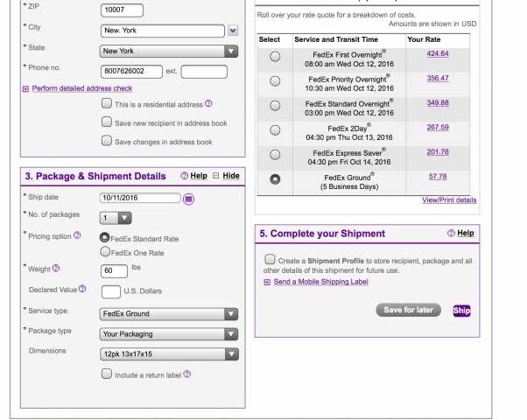Screen dimensions: 527x420
Task: Click the Pricing option help icon
Action: point(77,235)
